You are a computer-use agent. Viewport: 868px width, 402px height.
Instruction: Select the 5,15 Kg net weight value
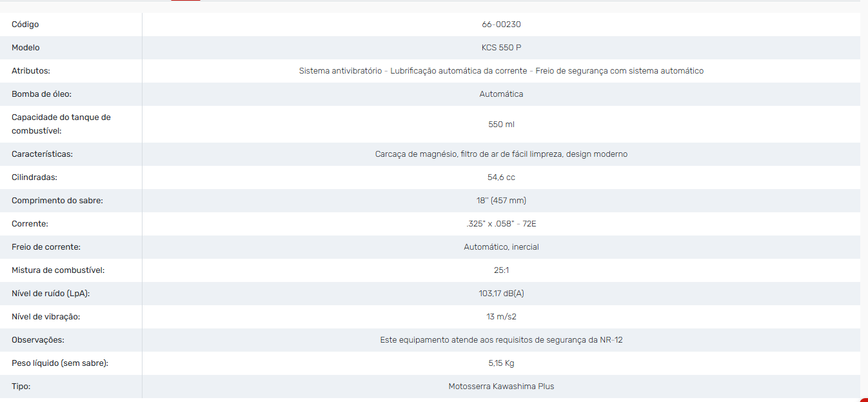(501, 363)
